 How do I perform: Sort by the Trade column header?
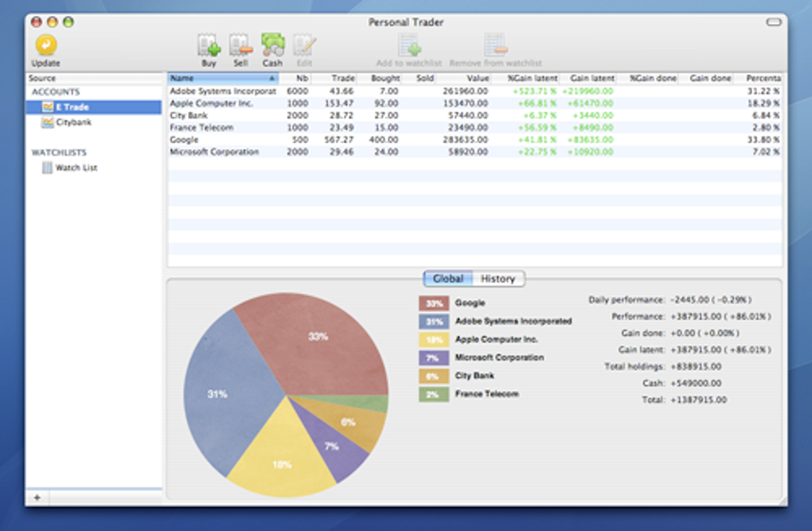[x=334, y=78]
